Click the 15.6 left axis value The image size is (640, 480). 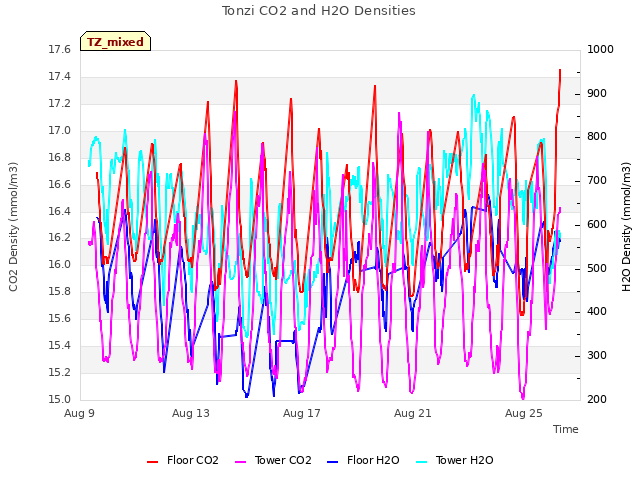point(60,318)
